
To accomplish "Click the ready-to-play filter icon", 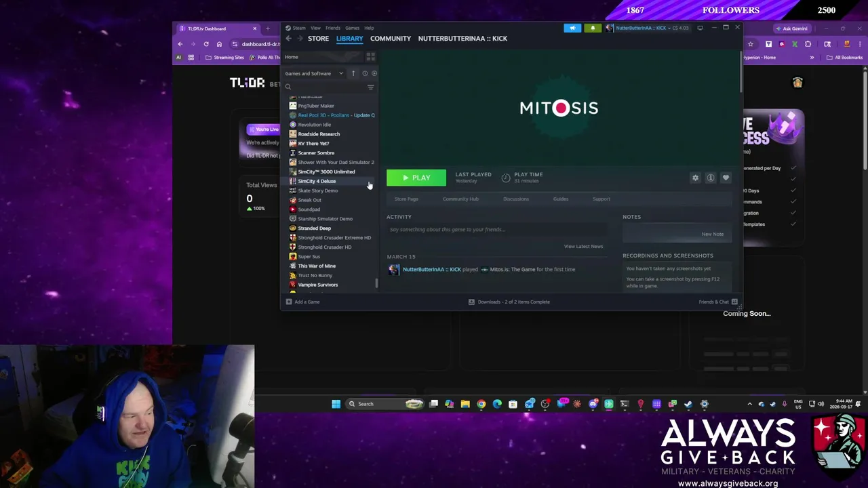I will (374, 73).
